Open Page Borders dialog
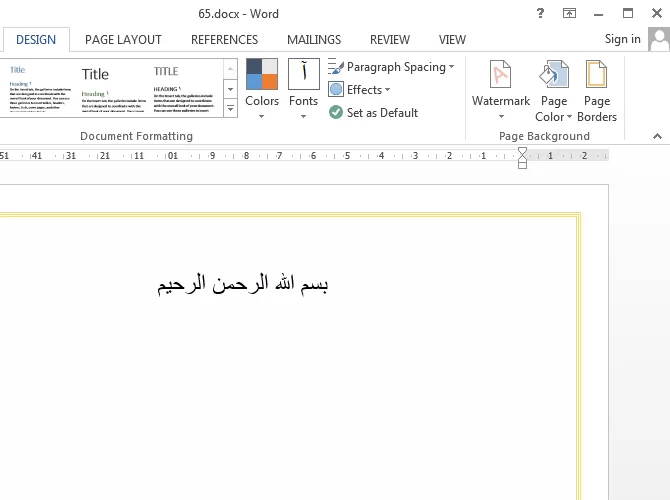The image size is (670, 500). coord(597,88)
